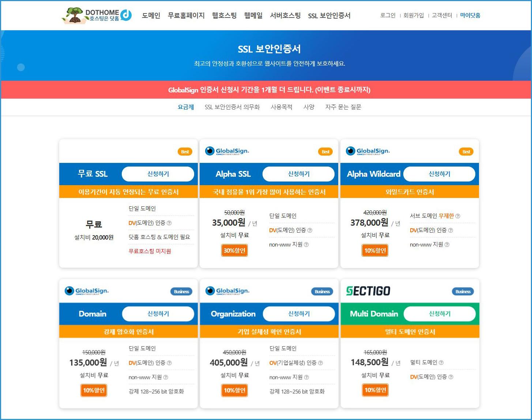The width and height of the screenshot is (532, 420).
Task: Click Best badge on 무료 SSL card
Action: coord(185,152)
